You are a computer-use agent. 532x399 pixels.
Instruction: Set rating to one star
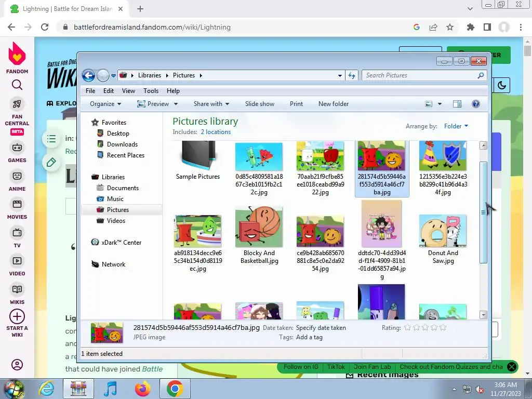tap(407, 327)
